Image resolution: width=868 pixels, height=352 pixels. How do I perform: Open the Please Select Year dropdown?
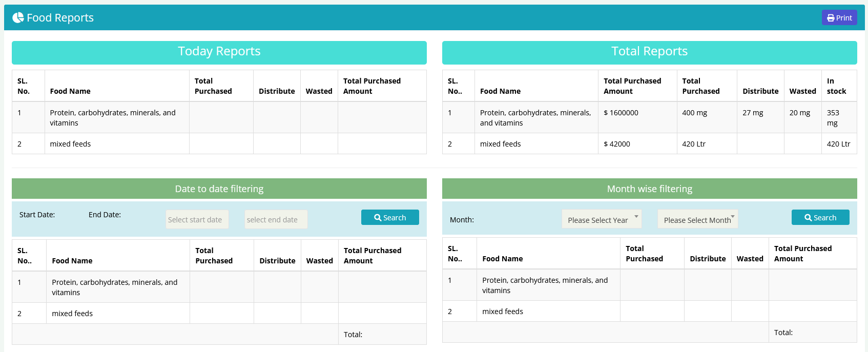pyautogui.click(x=602, y=220)
